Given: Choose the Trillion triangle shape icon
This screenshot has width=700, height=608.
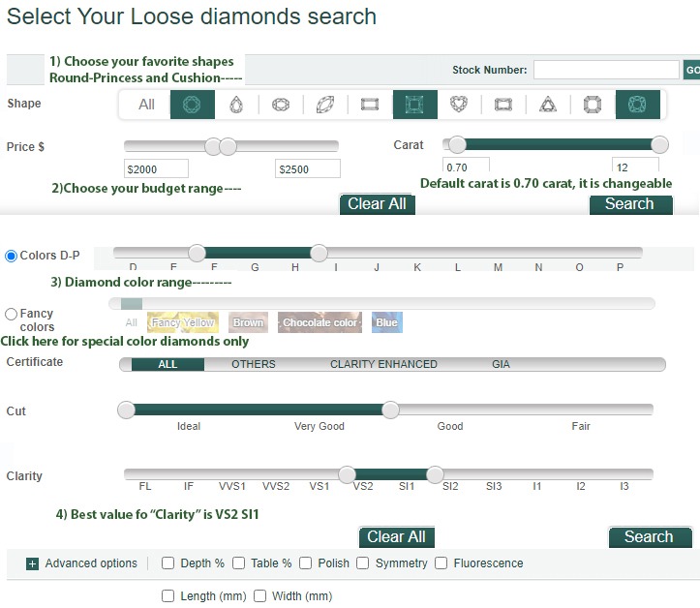Looking at the screenshot, I should coord(548,105).
